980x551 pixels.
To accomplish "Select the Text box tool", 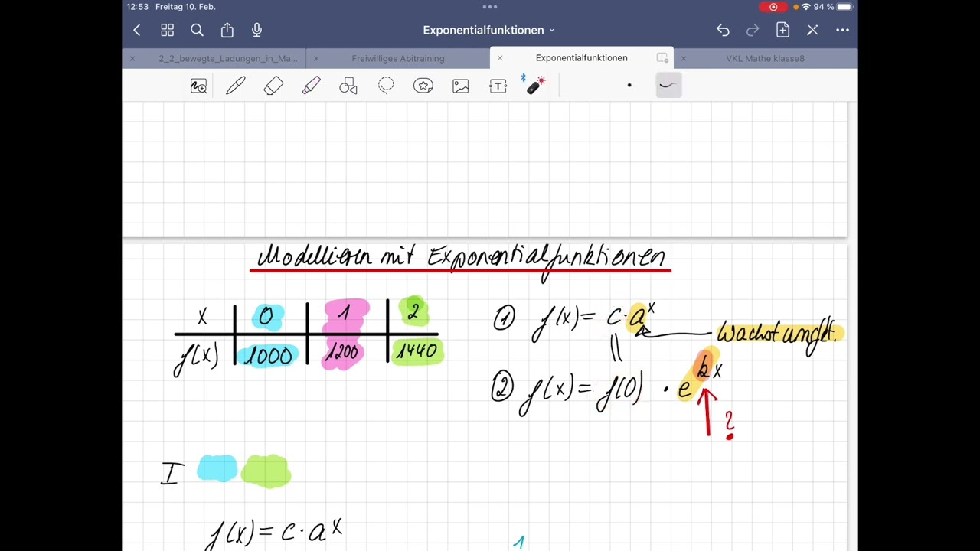I will pyautogui.click(x=498, y=86).
